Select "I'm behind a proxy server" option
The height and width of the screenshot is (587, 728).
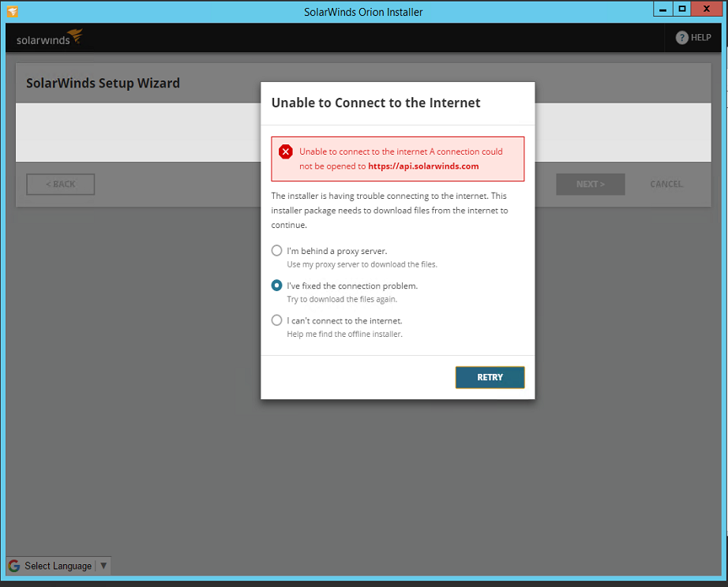point(276,251)
